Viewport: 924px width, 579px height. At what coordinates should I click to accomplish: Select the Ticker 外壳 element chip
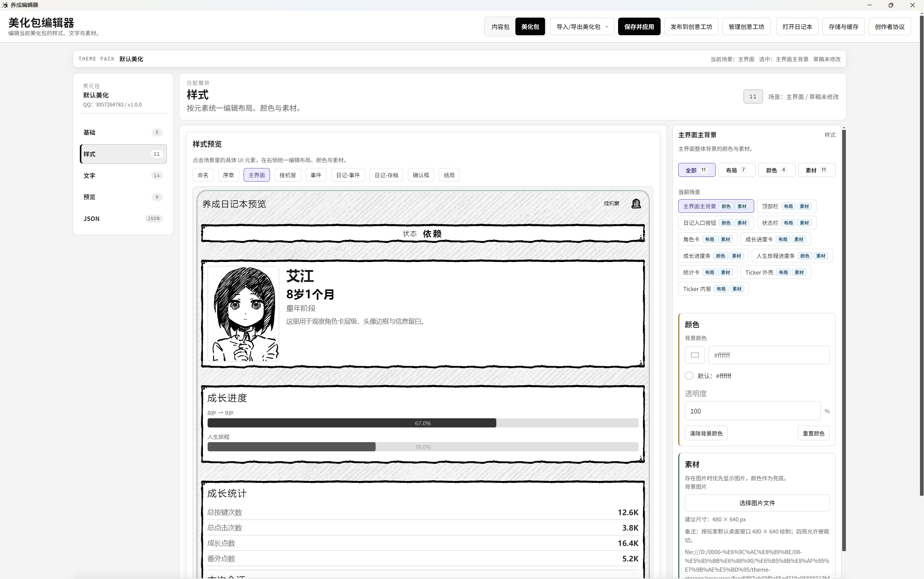(x=775, y=272)
